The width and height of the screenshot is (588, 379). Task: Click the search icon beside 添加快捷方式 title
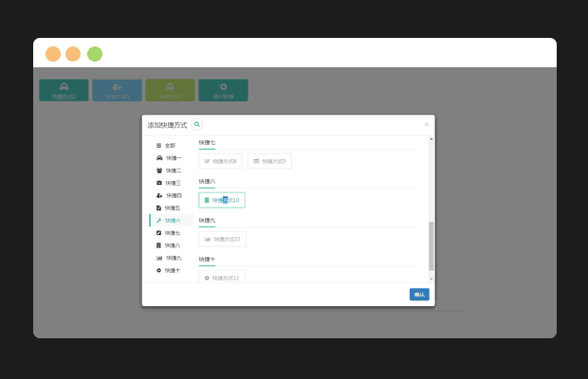197,124
